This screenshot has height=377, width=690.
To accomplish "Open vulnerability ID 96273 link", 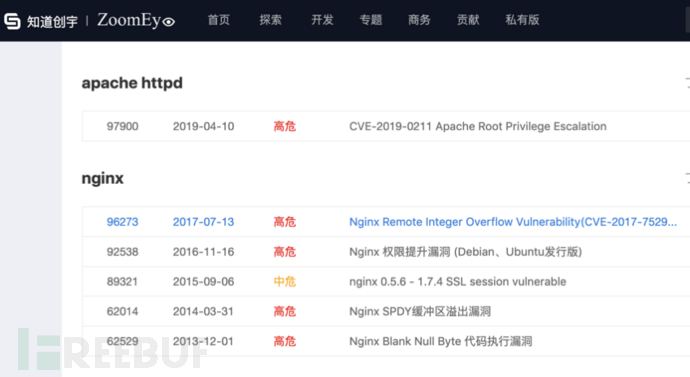I will point(122,222).
